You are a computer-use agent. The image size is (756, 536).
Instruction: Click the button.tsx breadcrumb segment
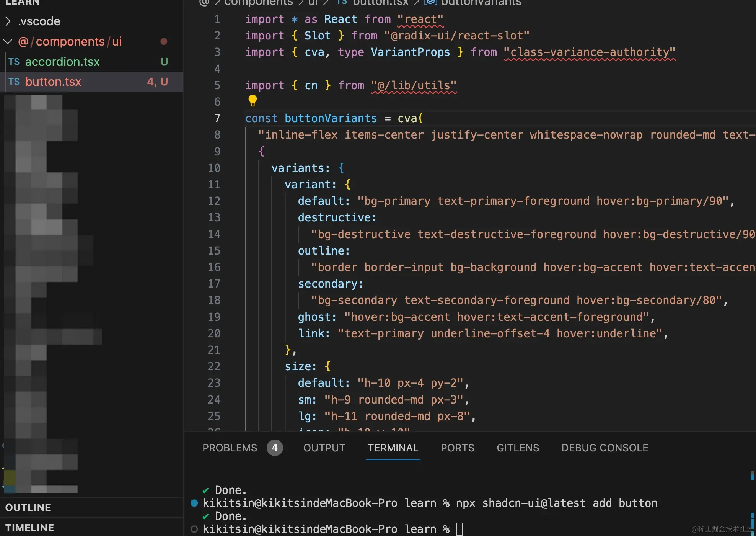(x=380, y=2)
